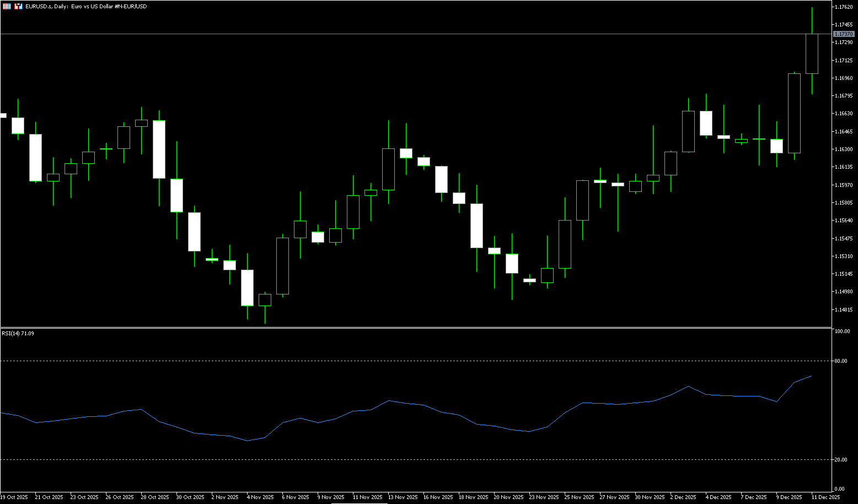
Task: Click the 9 Dec 2025 date label
Action: click(789, 497)
